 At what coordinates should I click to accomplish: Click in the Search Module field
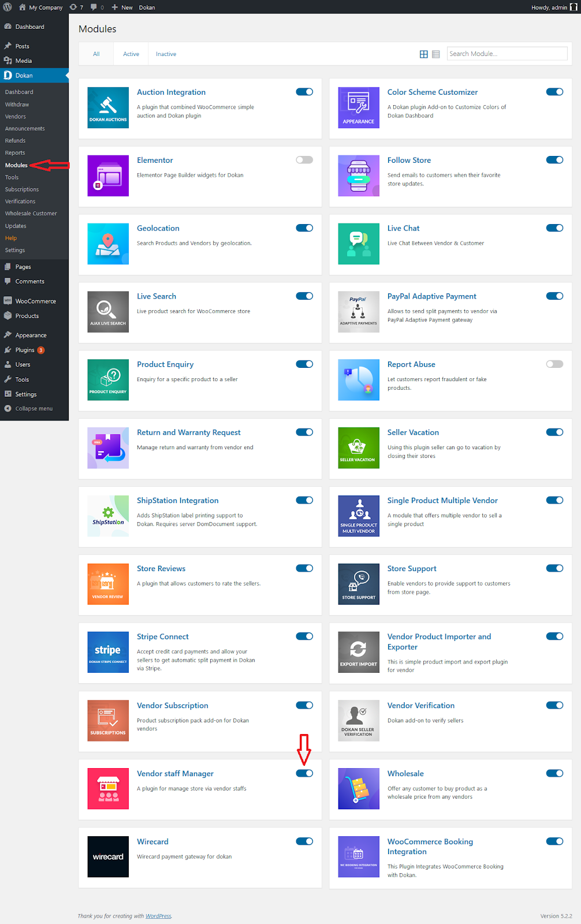tap(507, 54)
